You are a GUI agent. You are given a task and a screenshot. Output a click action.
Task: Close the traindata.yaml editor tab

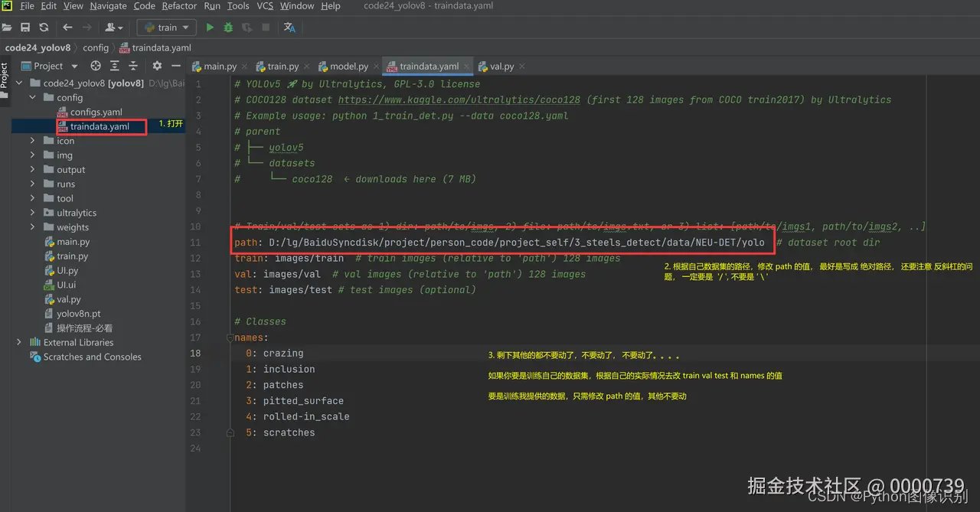(467, 67)
